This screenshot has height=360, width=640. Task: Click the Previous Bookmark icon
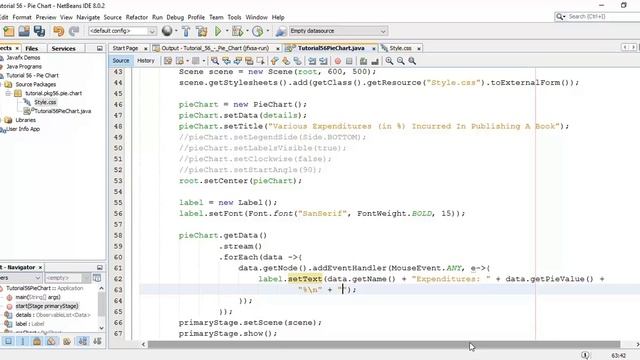pyautogui.click(x=274, y=61)
